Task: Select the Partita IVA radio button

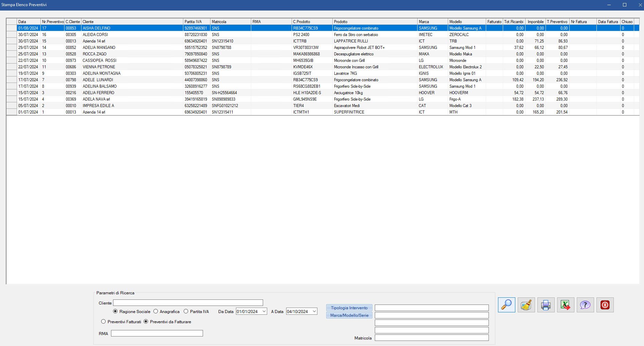Action: 186,311
